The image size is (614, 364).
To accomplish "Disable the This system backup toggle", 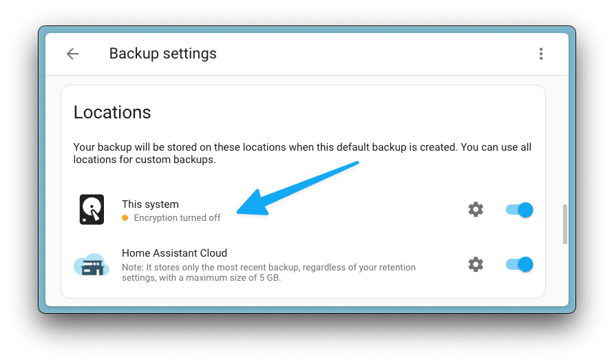I will tap(519, 210).
